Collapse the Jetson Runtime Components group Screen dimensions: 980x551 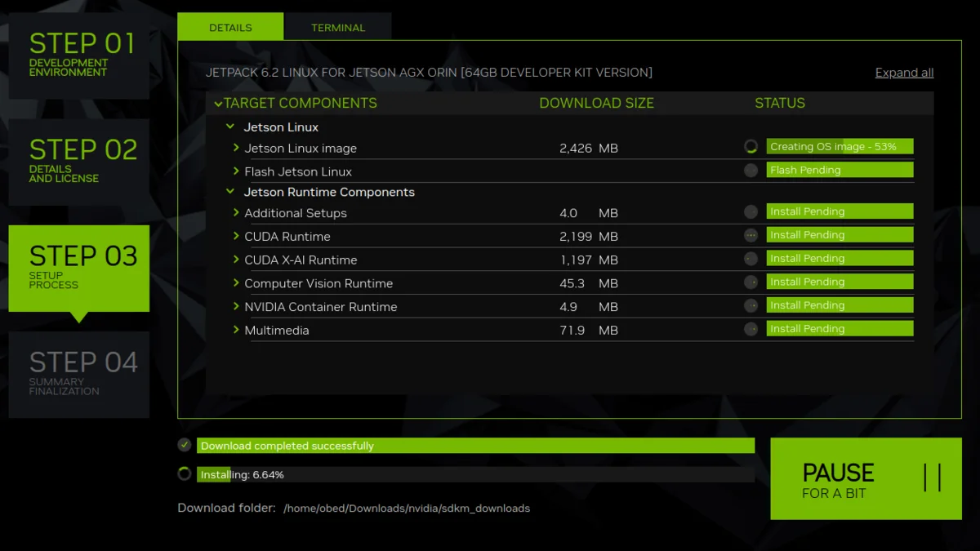pos(231,192)
